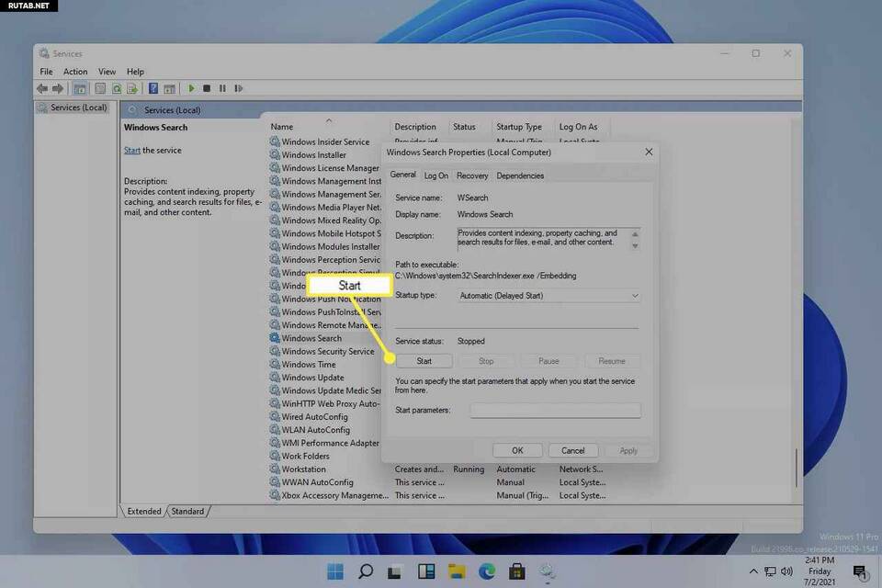The height and width of the screenshot is (588, 882).
Task: Select the Windows Installer service row
Action: (x=314, y=154)
